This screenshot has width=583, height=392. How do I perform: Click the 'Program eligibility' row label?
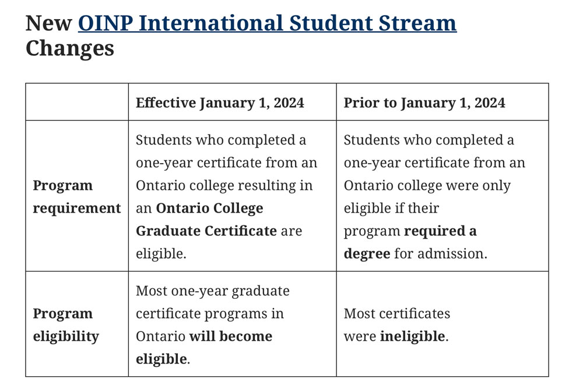pyautogui.click(x=66, y=325)
